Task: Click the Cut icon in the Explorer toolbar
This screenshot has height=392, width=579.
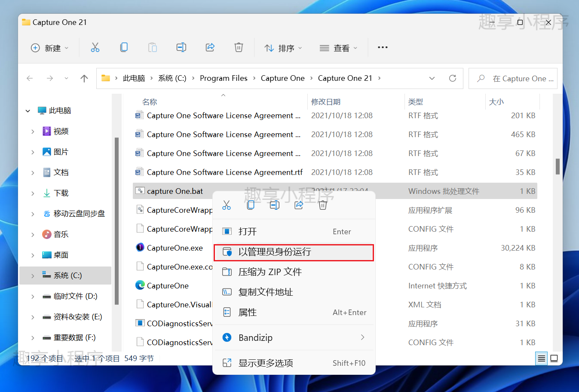Action: coord(95,48)
